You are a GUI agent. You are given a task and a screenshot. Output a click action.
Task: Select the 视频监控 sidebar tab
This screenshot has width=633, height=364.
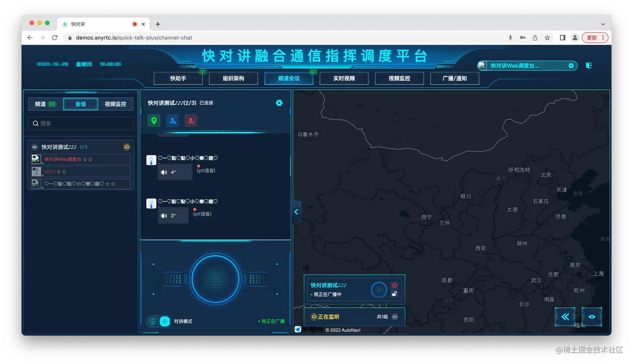[115, 104]
